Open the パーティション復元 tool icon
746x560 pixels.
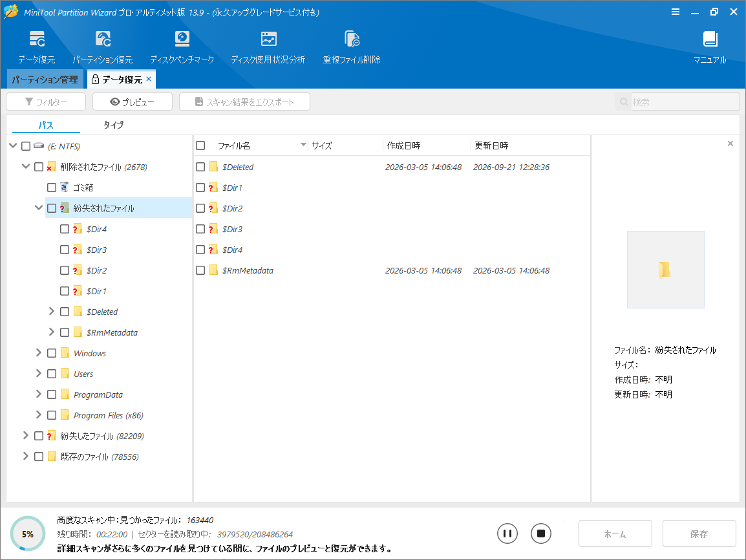tap(103, 39)
